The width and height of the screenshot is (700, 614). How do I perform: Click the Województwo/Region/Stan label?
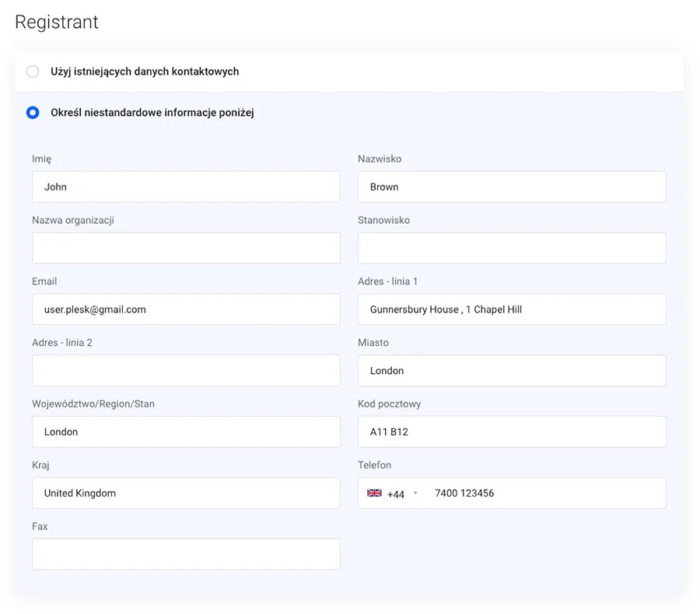[x=93, y=404]
